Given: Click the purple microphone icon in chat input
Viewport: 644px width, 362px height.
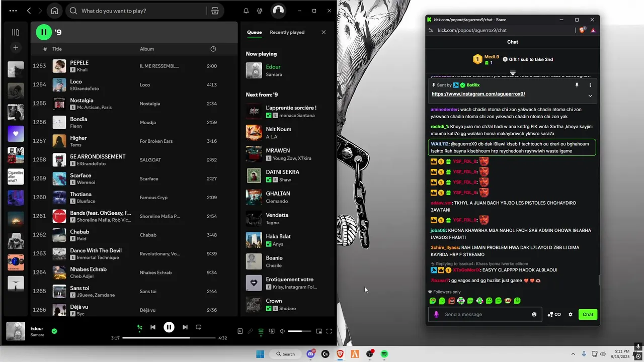Looking at the screenshot, I should (x=436, y=314).
